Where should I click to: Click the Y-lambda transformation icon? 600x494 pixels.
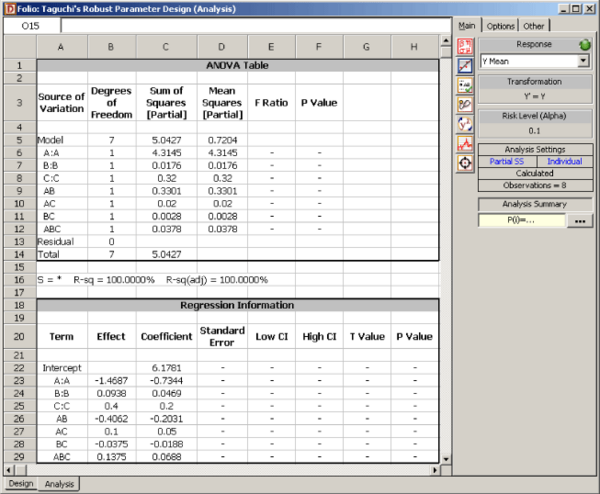tap(465, 124)
